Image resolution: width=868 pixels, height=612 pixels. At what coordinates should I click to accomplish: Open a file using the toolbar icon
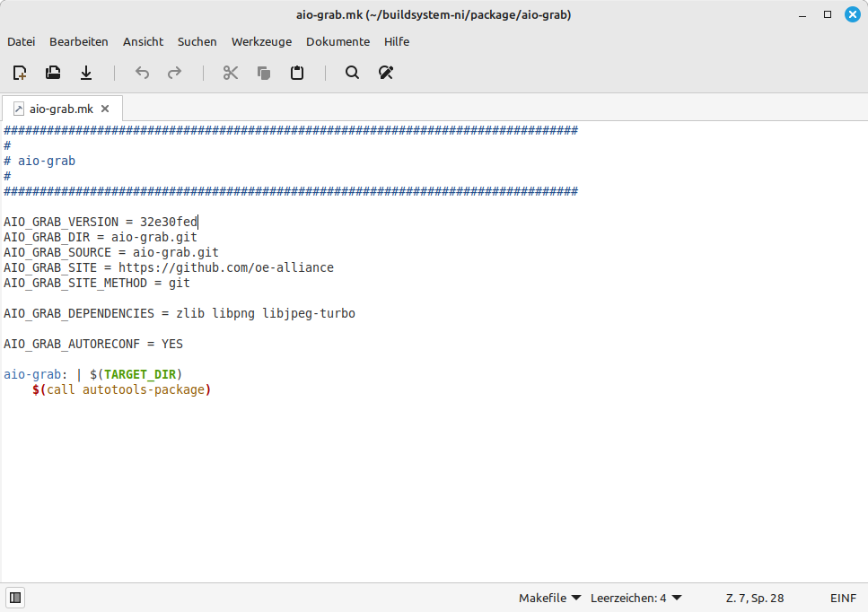click(x=53, y=73)
